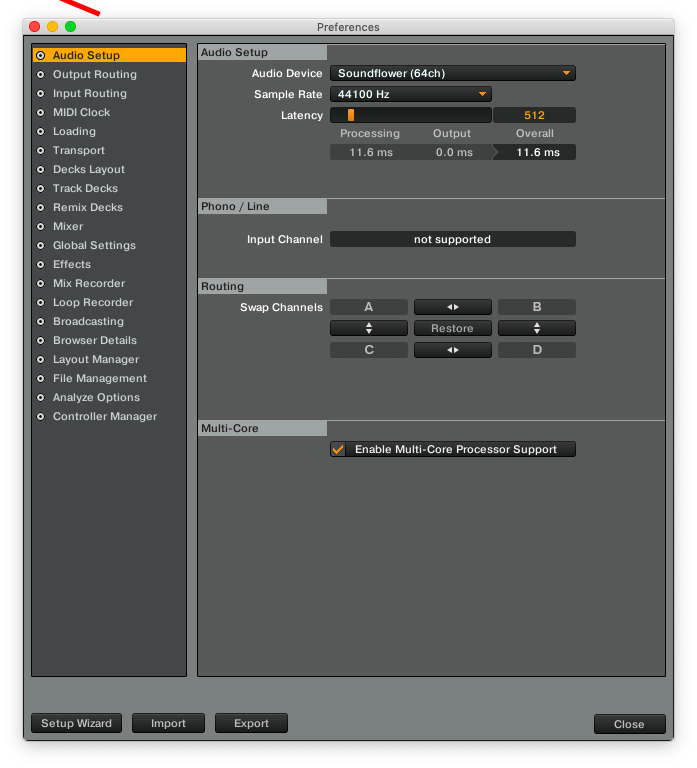
Task: Click the channel B label button
Action: point(537,307)
